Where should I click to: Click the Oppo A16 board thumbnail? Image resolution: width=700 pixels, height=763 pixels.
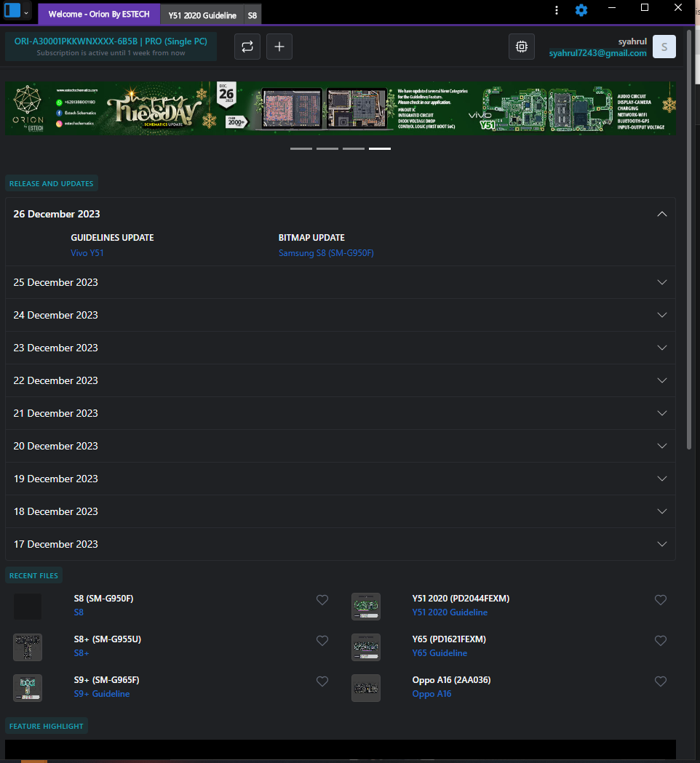pyautogui.click(x=366, y=688)
